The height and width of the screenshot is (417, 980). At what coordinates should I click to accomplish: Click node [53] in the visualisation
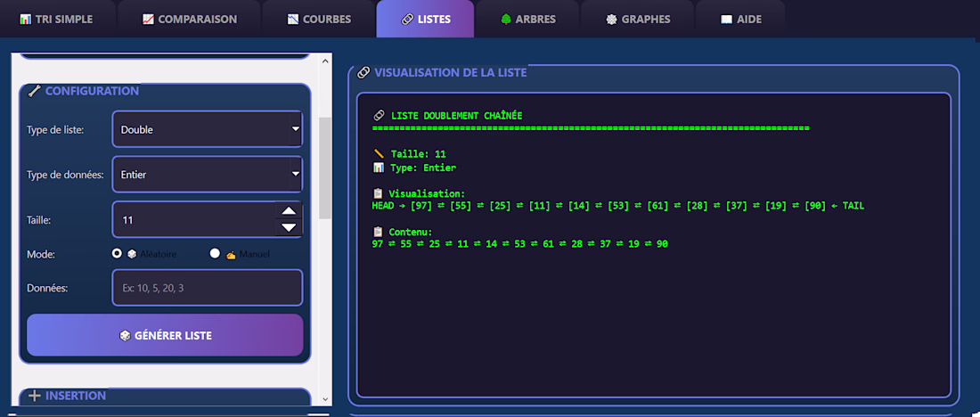click(x=618, y=206)
